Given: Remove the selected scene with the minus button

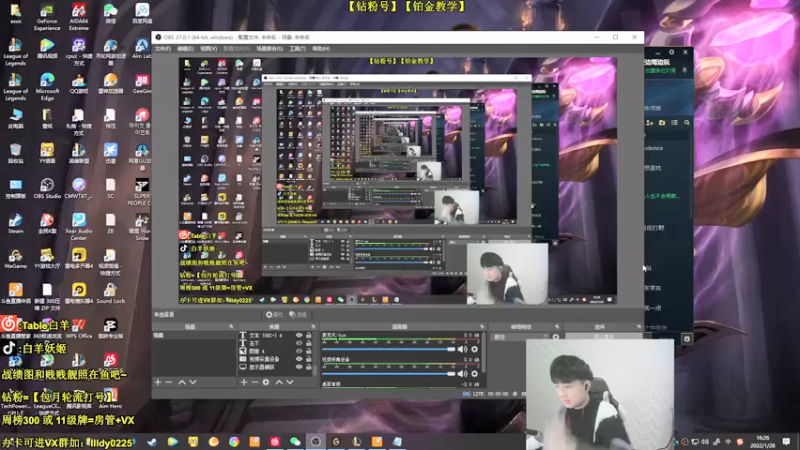Looking at the screenshot, I should coord(169,382).
